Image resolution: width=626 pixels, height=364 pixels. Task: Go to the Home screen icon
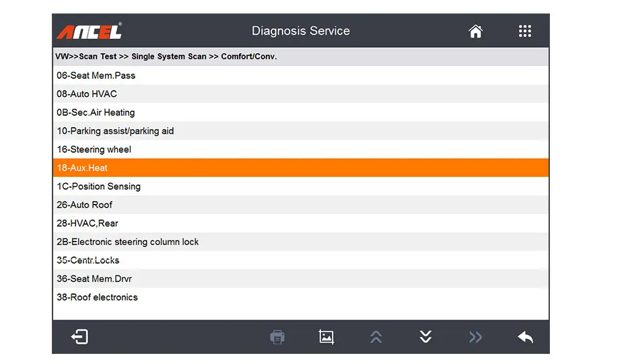click(x=475, y=31)
